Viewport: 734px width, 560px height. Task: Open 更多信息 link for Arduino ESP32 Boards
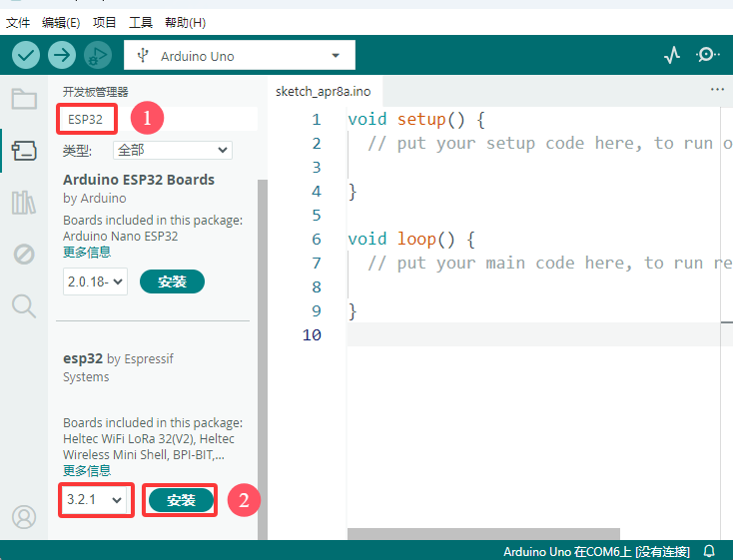coord(87,253)
